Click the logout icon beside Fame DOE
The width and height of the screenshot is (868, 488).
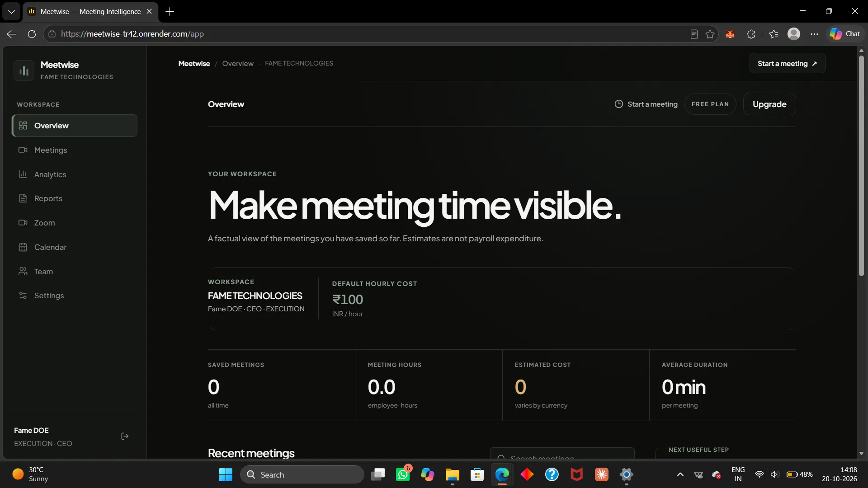click(x=125, y=436)
